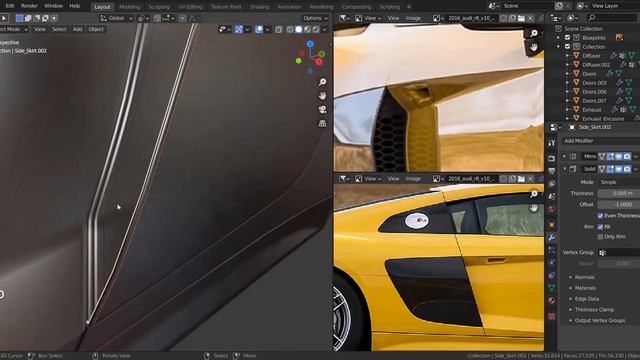Open the Options dropdown in viewport header
Image resolution: width=640 pixels, height=360 pixels.
(315, 18)
